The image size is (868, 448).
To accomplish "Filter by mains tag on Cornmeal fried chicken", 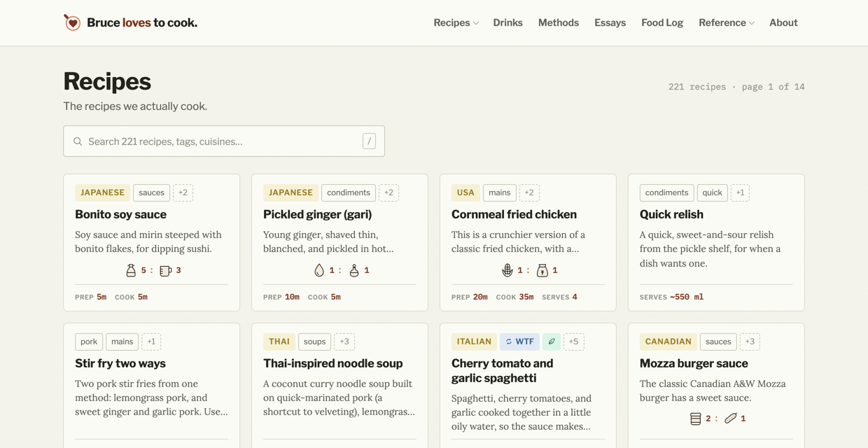I will click(x=500, y=192).
